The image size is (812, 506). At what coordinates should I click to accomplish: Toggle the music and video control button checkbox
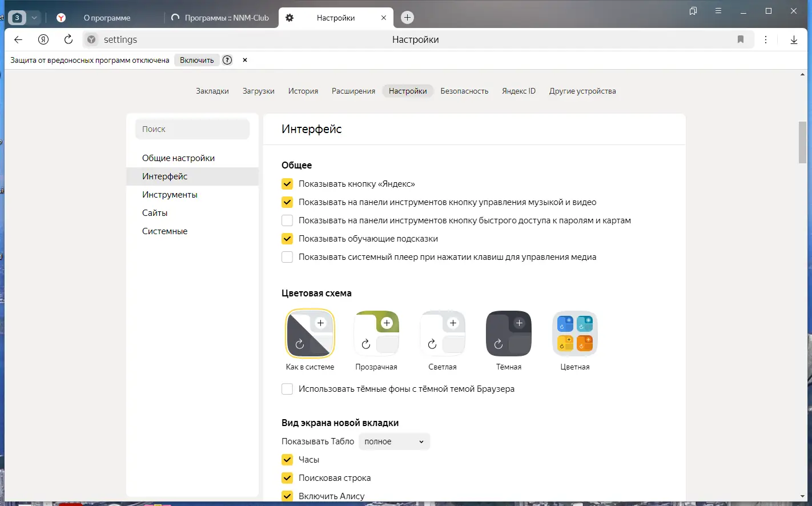(287, 202)
